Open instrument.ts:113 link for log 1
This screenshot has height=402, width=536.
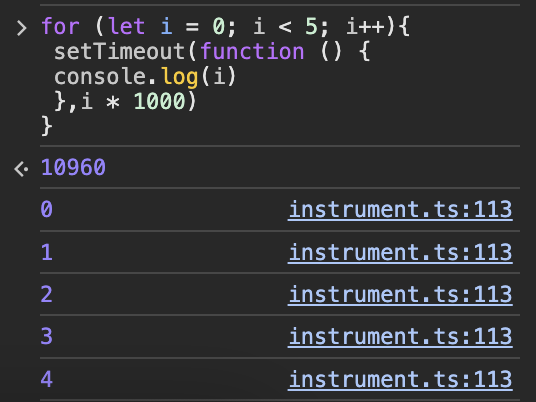tap(400, 252)
